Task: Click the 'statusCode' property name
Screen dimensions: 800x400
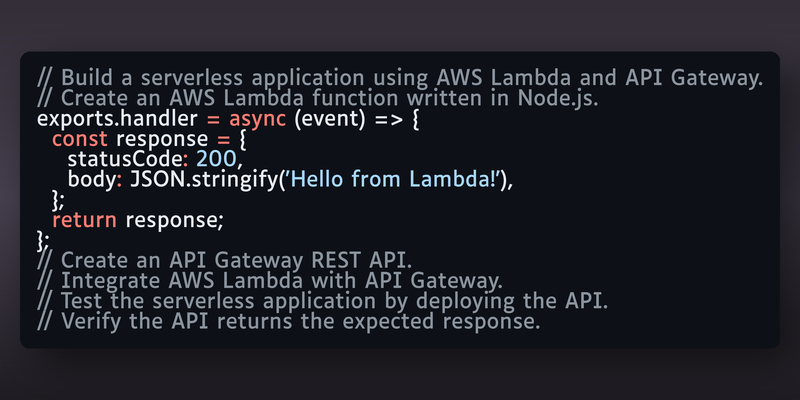Action: tap(125, 160)
